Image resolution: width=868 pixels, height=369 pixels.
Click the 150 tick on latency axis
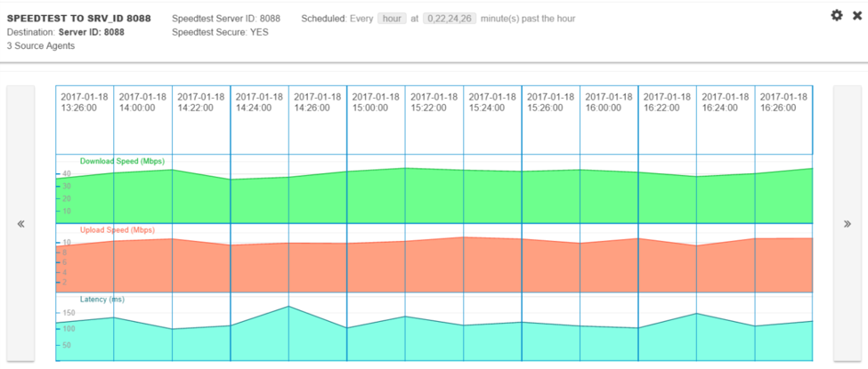tap(69, 313)
